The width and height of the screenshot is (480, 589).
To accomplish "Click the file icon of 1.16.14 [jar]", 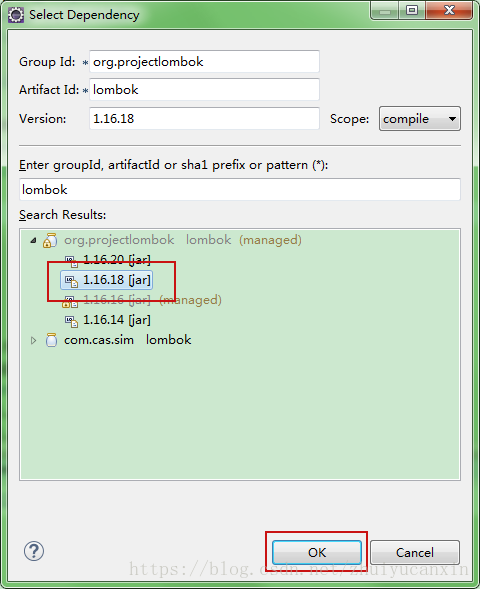I will (x=71, y=321).
